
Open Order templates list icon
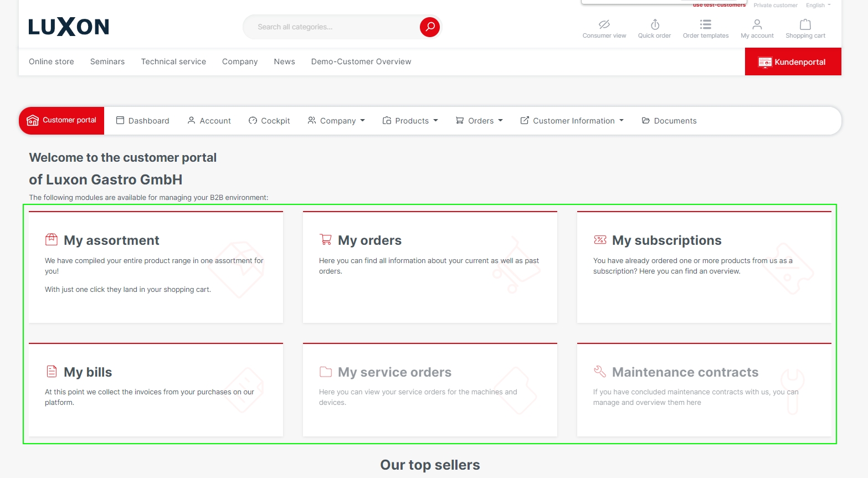(x=705, y=25)
